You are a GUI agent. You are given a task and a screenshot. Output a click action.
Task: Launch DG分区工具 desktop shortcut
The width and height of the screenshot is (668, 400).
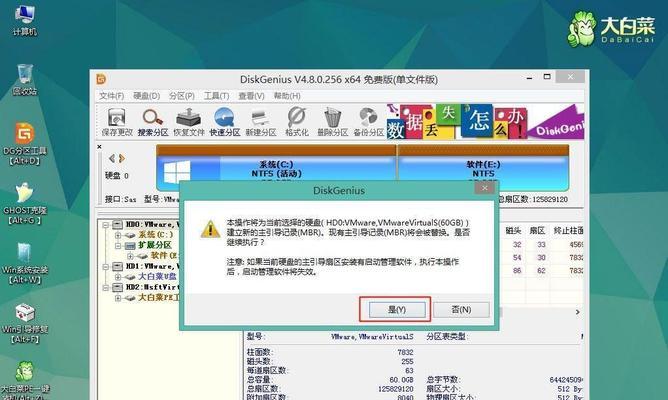tap(25, 144)
